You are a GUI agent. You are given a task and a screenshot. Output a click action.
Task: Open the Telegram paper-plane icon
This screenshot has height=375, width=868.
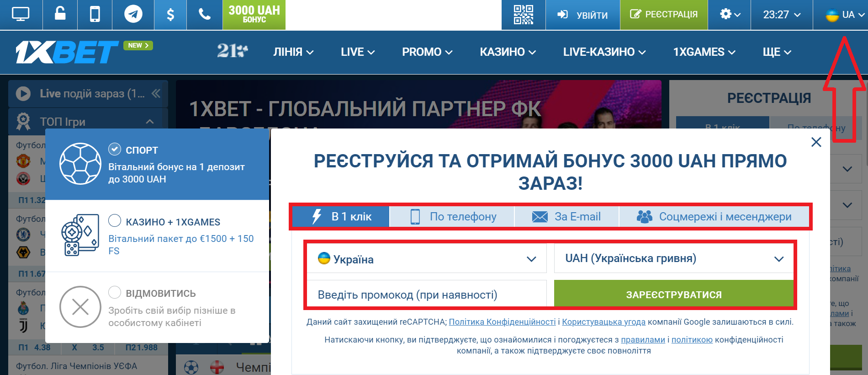[x=133, y=14]
